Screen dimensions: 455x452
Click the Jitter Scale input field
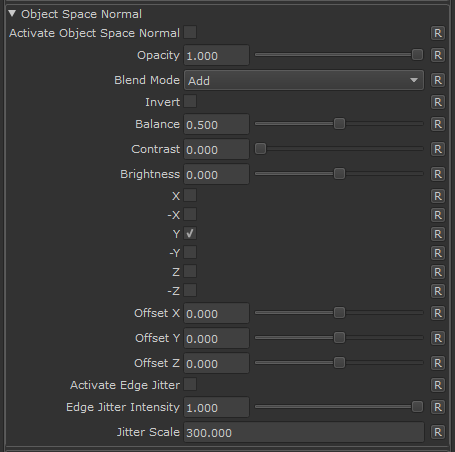coord(304,432)
